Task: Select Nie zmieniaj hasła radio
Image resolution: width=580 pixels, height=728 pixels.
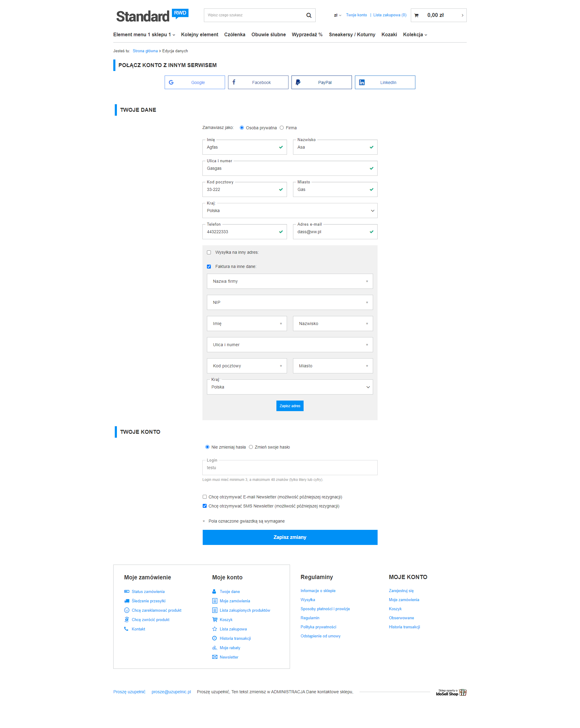Action: tap(207, 447)
